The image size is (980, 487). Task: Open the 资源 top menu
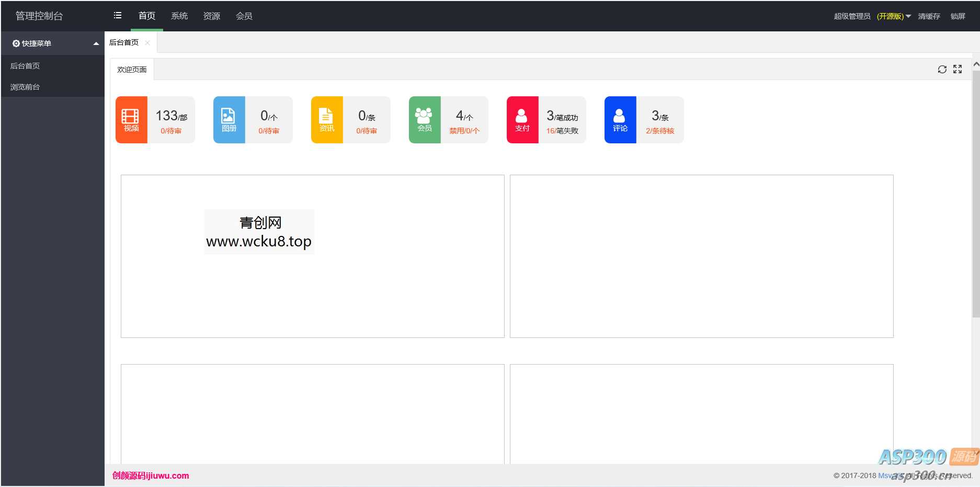point(212,16)
